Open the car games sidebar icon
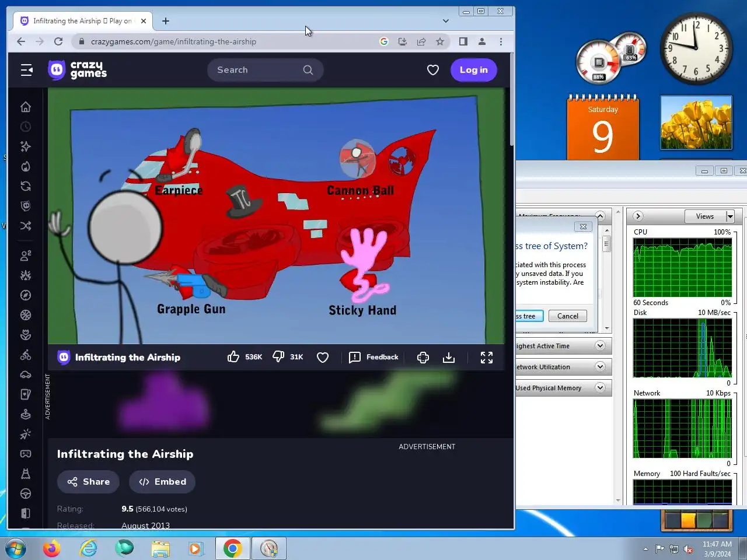This screenshot has width=747, height=560. pos(26,374)
